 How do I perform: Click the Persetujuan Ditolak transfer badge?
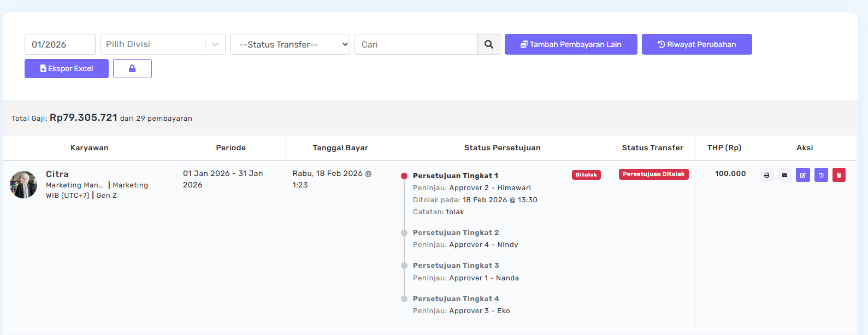653,174
